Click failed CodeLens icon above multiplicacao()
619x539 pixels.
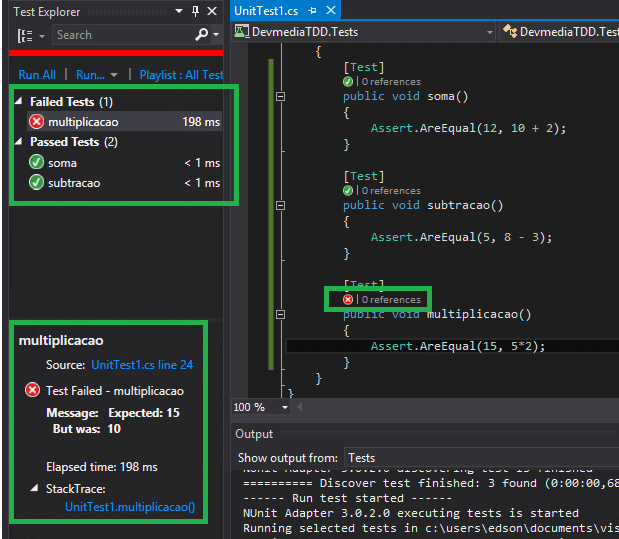(348, 300)
